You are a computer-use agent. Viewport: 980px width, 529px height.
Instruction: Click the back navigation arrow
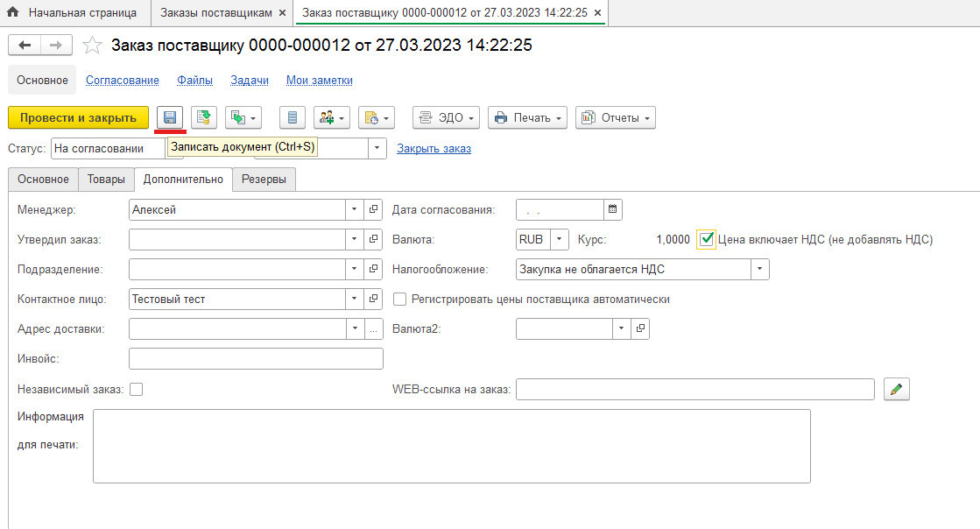tap(25, 46)
